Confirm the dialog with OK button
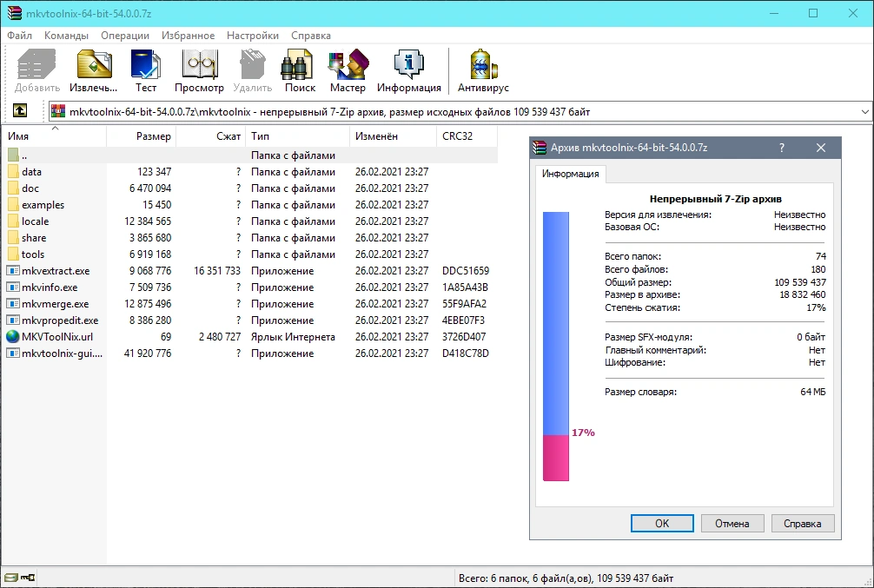 [x=662, y=524]
